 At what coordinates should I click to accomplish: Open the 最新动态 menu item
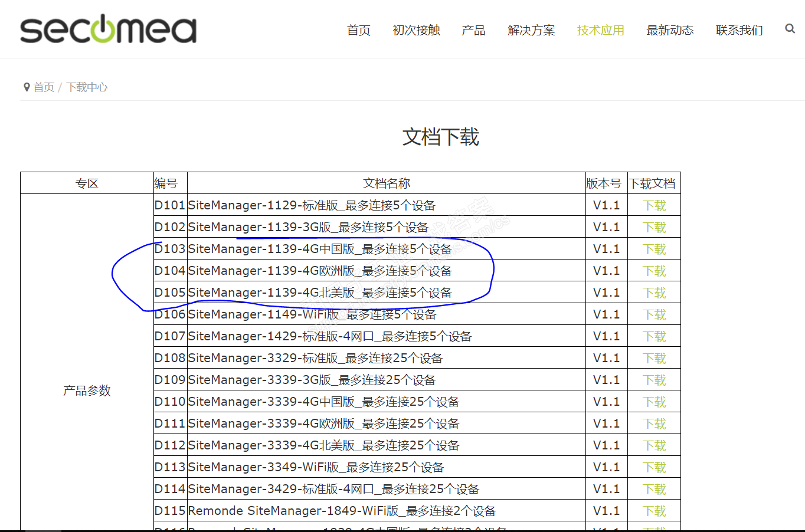670,30
